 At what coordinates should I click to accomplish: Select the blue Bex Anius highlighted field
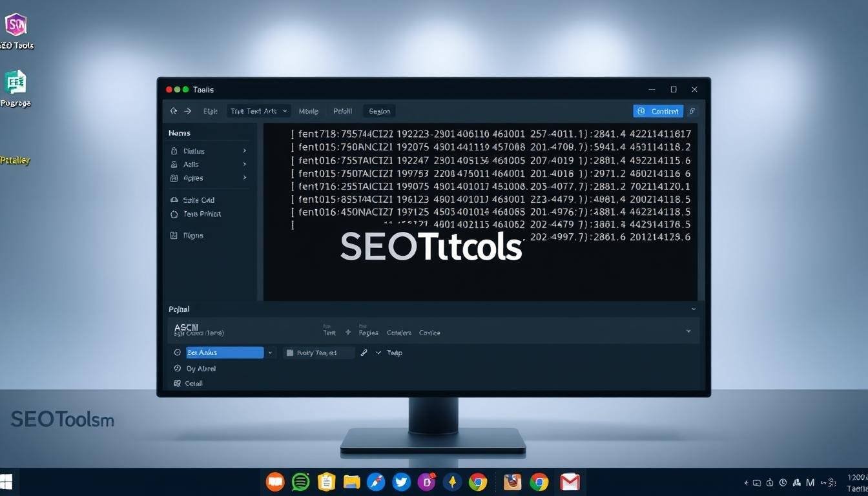click(223, 353)
